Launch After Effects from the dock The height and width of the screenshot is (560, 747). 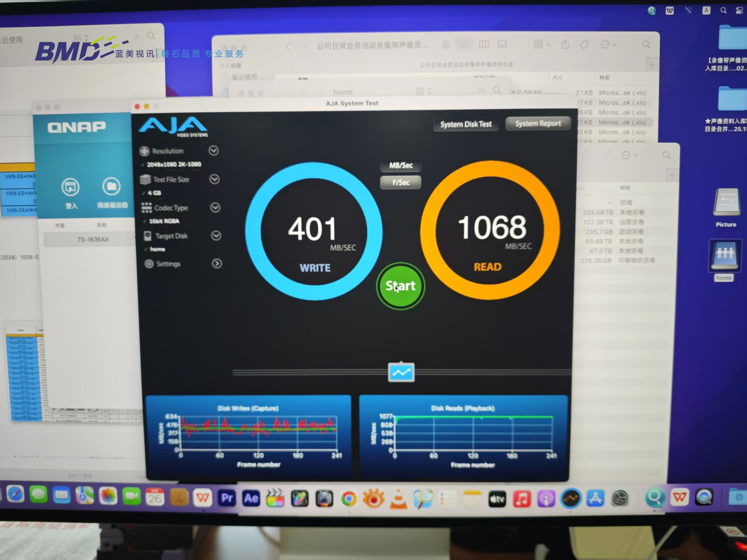pyautogui.click(x=251, y=498)
